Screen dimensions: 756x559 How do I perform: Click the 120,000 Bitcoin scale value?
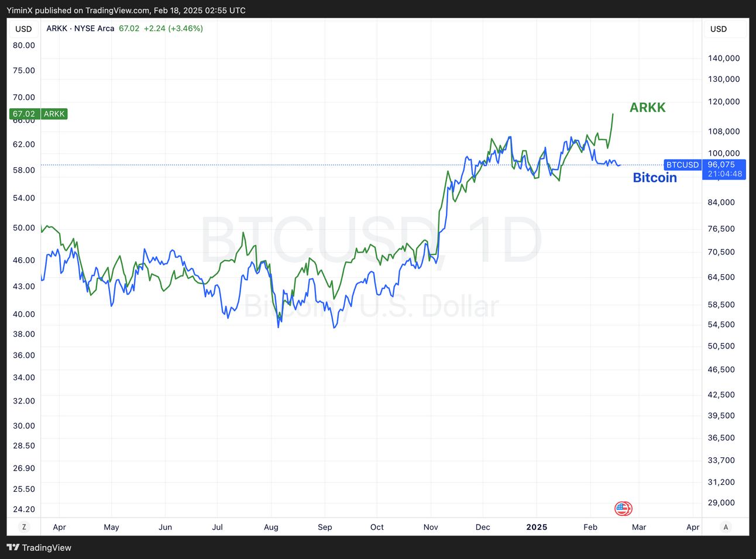(724, 101)
